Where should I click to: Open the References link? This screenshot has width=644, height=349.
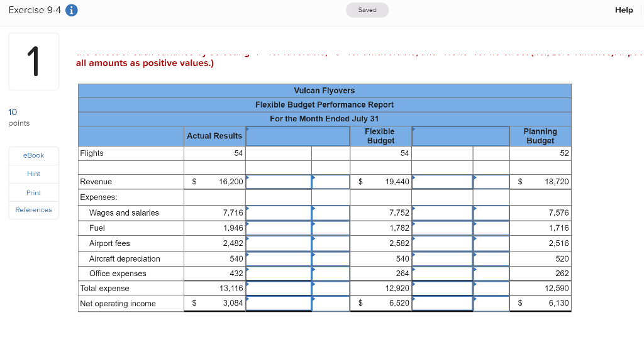click(x=34, y=210)
